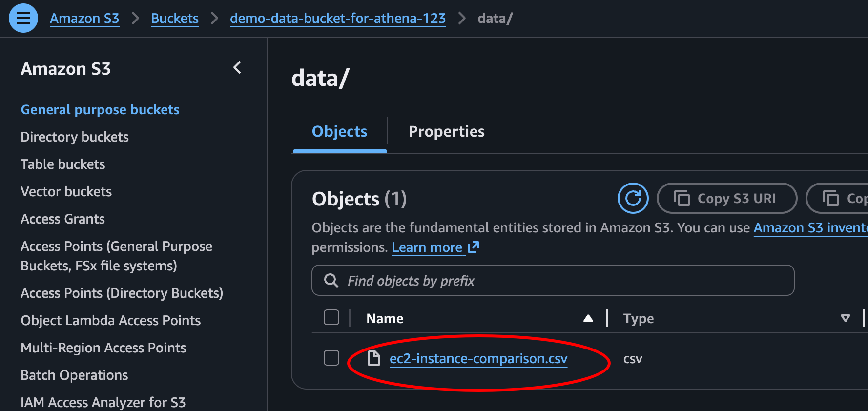Switch to the Properties tab
The width and height of the screenshot is (868, 411).
pyautogui.click(x=446, y=131)
